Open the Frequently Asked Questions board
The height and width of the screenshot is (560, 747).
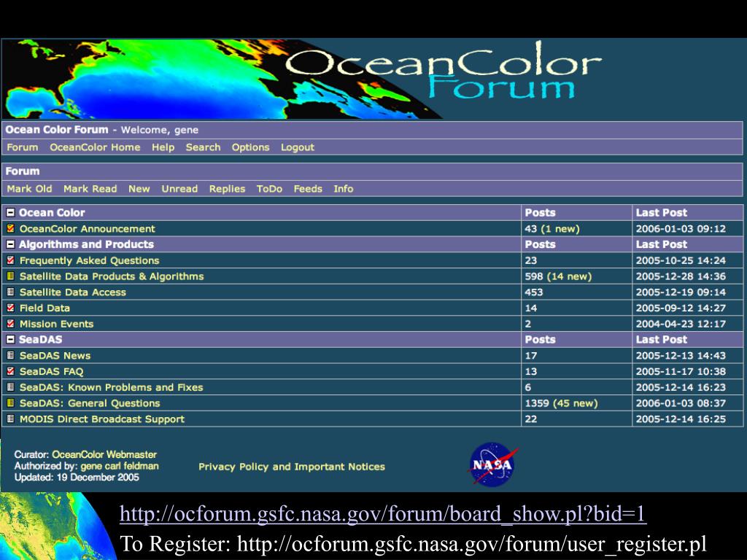90,260
